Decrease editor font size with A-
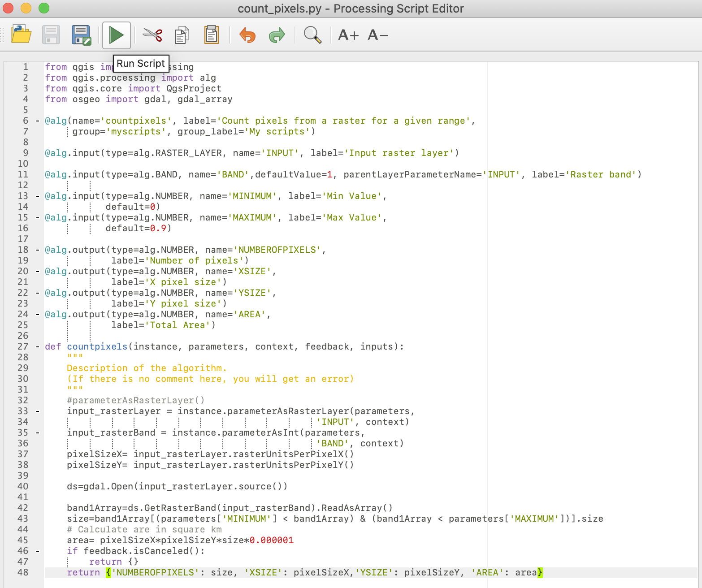The image size is (702, 588). click(377, 35)
